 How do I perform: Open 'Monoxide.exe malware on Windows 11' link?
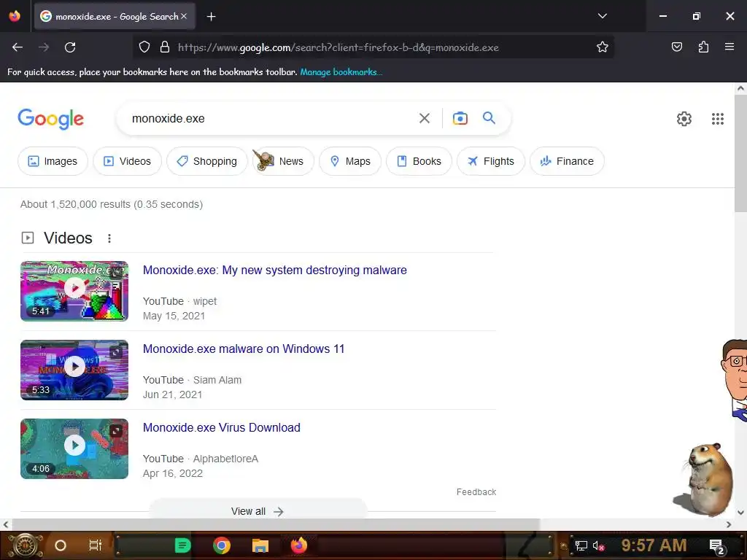[x=244, y=349]
